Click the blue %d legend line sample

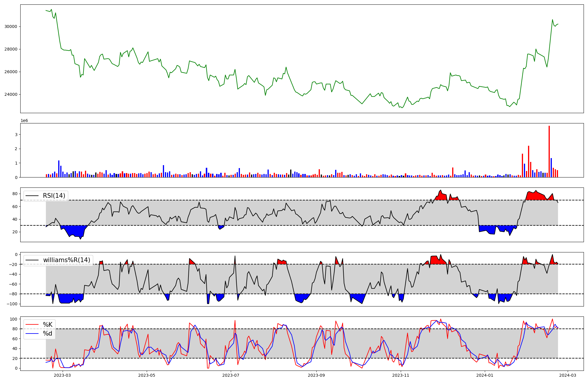pos(32,334)
